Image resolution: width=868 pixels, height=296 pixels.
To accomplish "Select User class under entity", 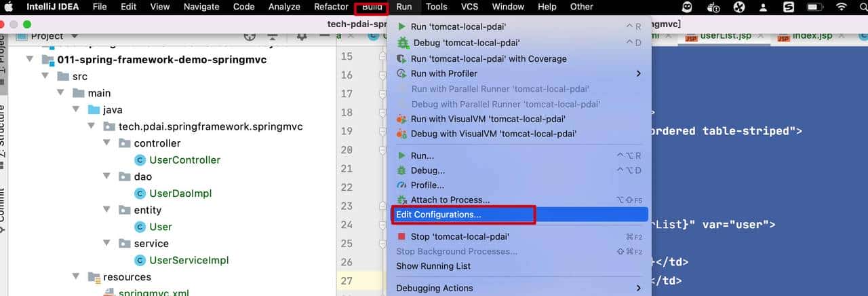I will click(x=161, y=227).
